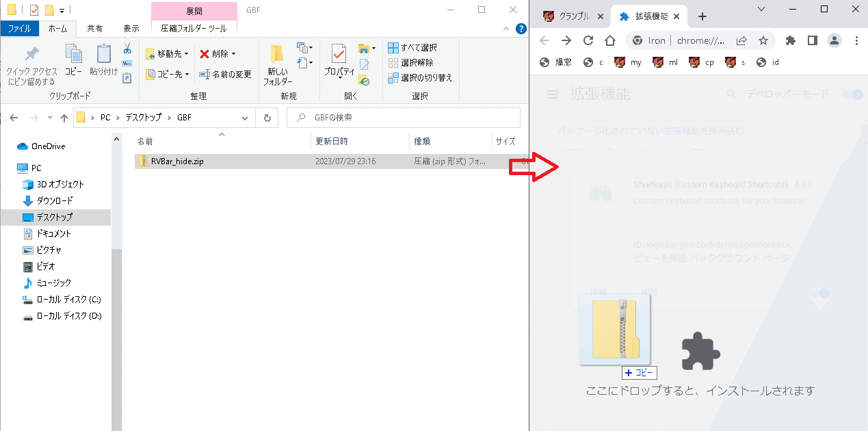Click the Cut scissors icon in ribbon
The height and width of the screenshot is (431, 868).
[x=127, y=48]
